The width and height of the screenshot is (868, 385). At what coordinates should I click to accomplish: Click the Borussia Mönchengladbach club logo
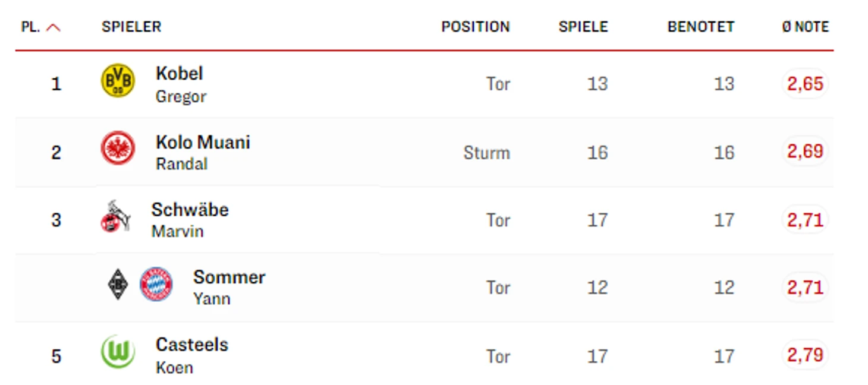coord(118,284)
